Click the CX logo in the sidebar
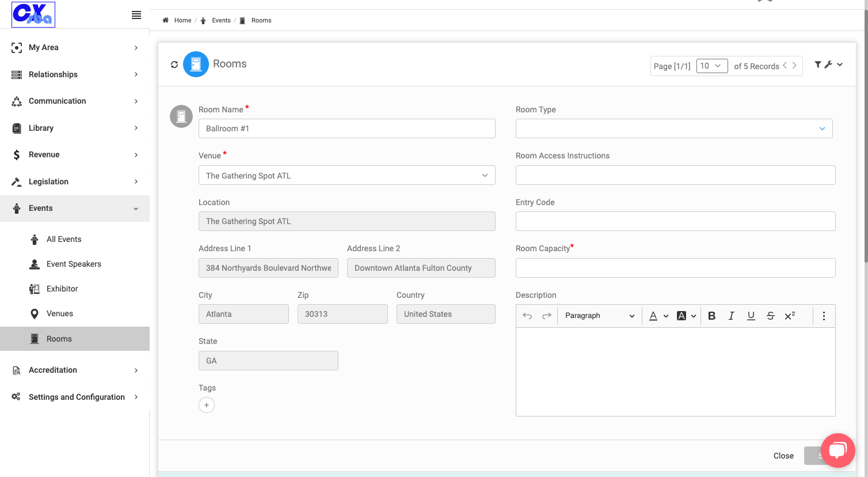This screenshot has width=868, height=477. tap(33, 14)
